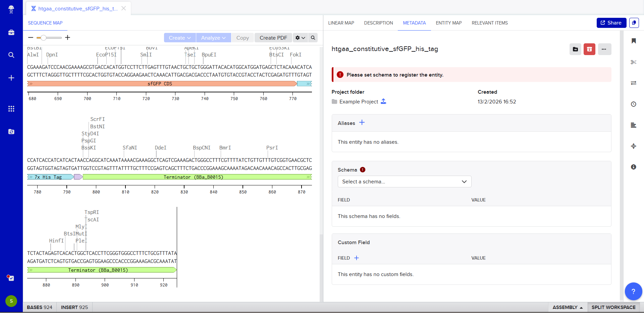Open the history clock icon
The height and width of the screenshot is (313, 644).
[x=634, y=104]
